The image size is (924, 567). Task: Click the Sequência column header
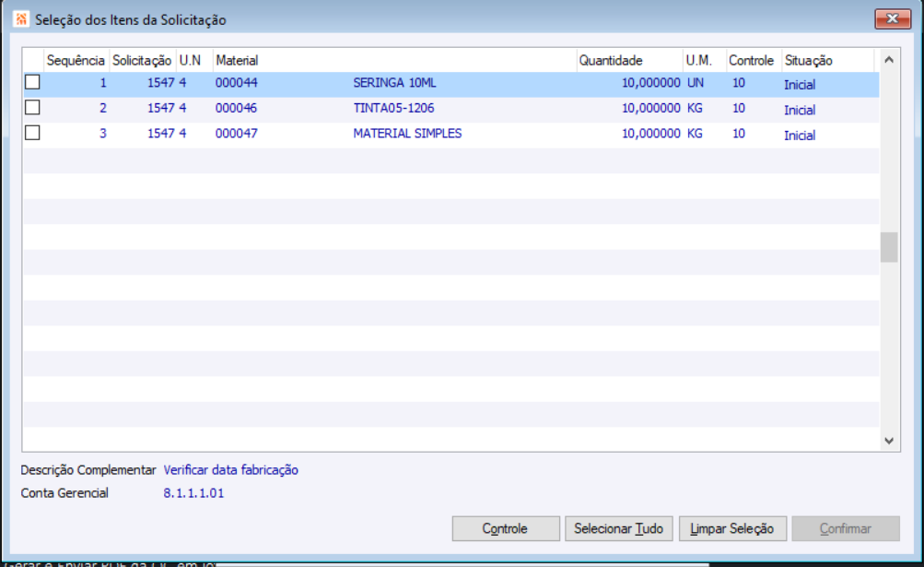[x=76, y=60]
